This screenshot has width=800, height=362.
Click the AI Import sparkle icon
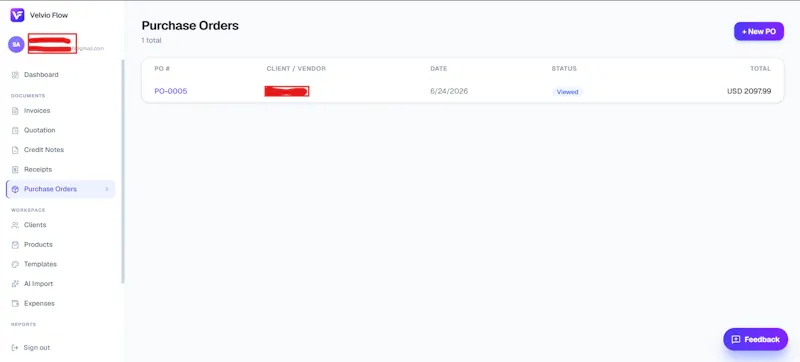pyautogui.click(x=15, y=284)
